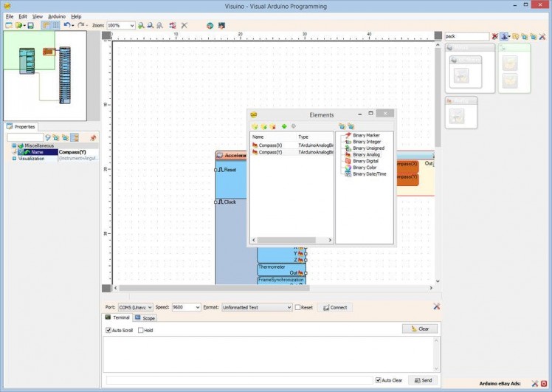Select Binary Analog in Elements type list
The image size is (552, 392).
click(366, 154)
